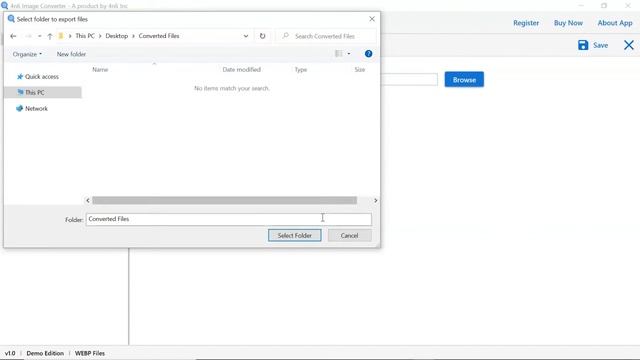Image resolution: width=640 pixels, height=360 pixels.
Task: Click the Quick access star icon
Action: point(20,76)
